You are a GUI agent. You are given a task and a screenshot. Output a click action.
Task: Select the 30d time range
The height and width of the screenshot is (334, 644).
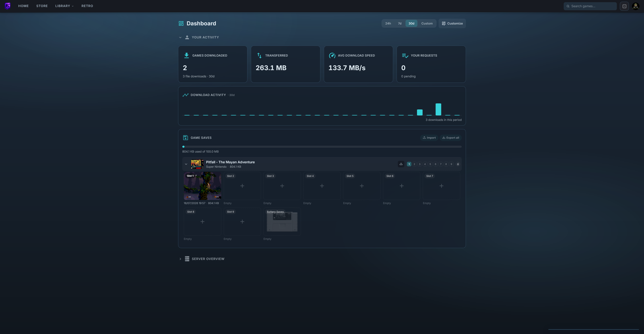411,23
